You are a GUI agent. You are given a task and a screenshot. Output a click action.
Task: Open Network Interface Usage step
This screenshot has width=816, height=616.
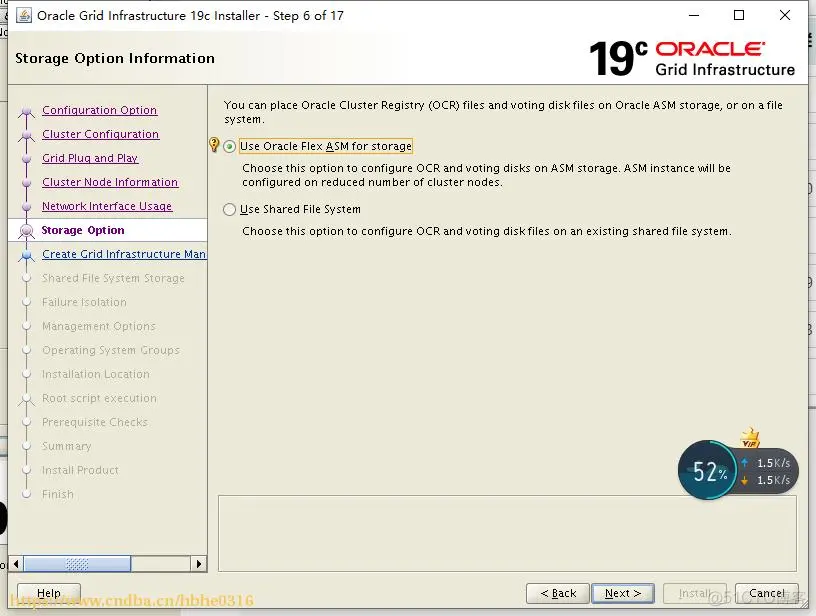click(107, 206)
